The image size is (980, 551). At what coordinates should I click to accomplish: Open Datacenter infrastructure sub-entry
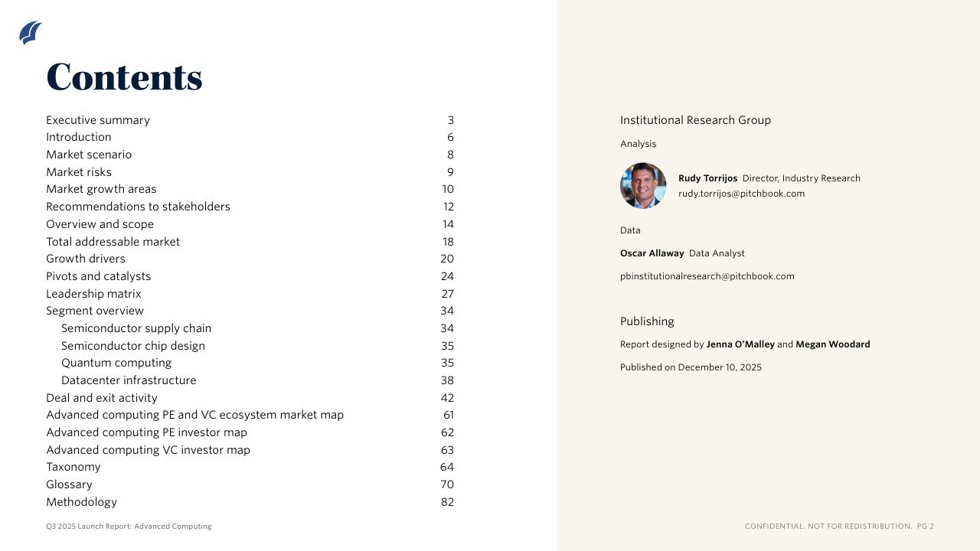pos(129,380)
